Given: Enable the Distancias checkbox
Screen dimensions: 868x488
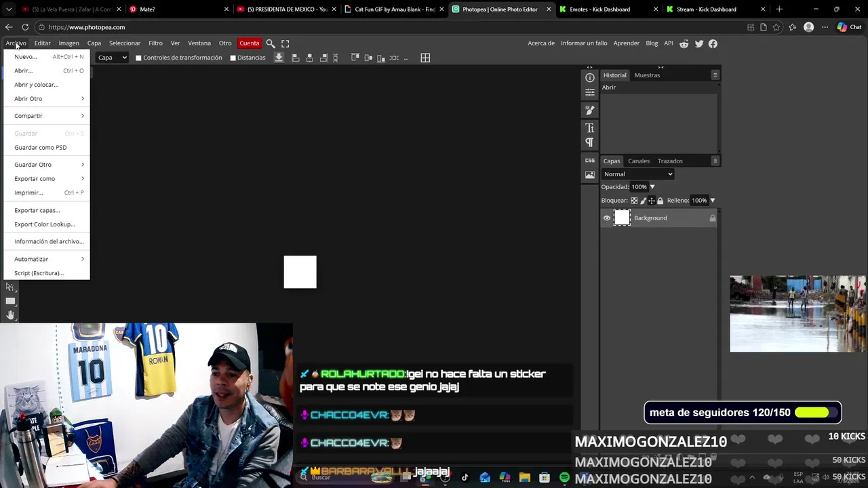Looking at the screenshot, I should point(233,58).
